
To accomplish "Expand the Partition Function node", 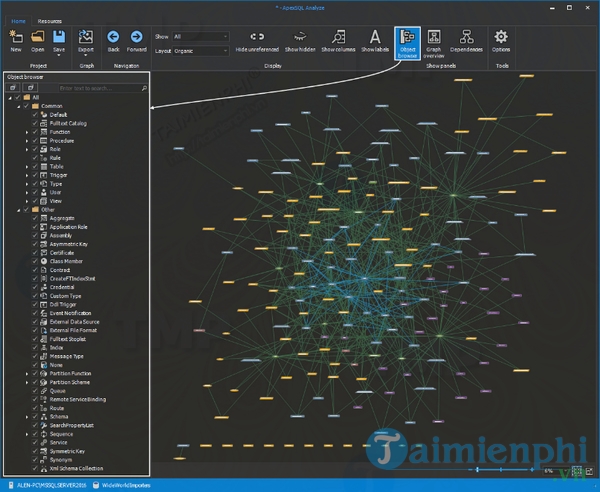I will pyautogui.click(x=27, y=373).
